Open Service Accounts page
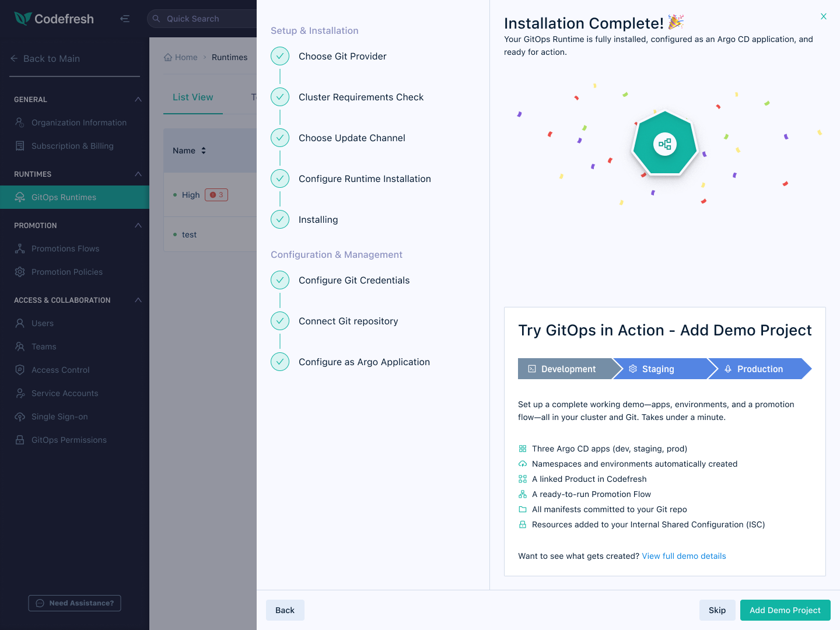Viewport: 840px width, 630px height. [75, 393]
